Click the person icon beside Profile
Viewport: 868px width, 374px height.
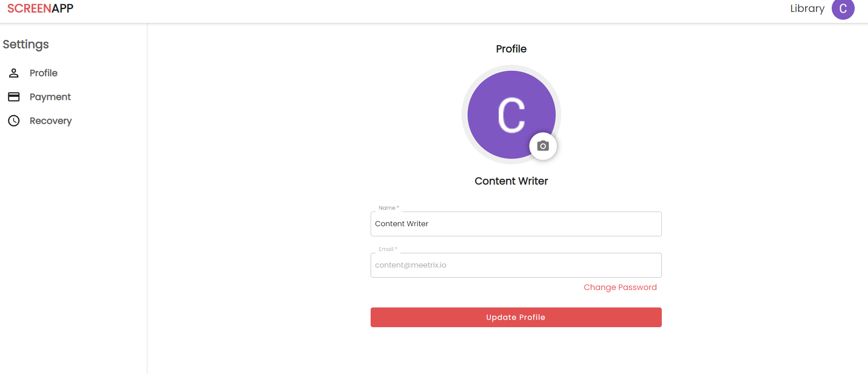click(14, 73)
